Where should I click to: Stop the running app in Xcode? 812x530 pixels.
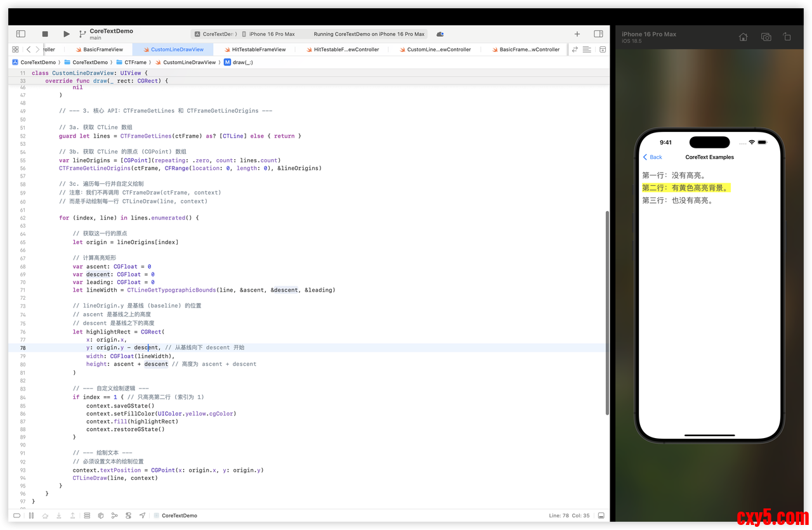[45, 34]
